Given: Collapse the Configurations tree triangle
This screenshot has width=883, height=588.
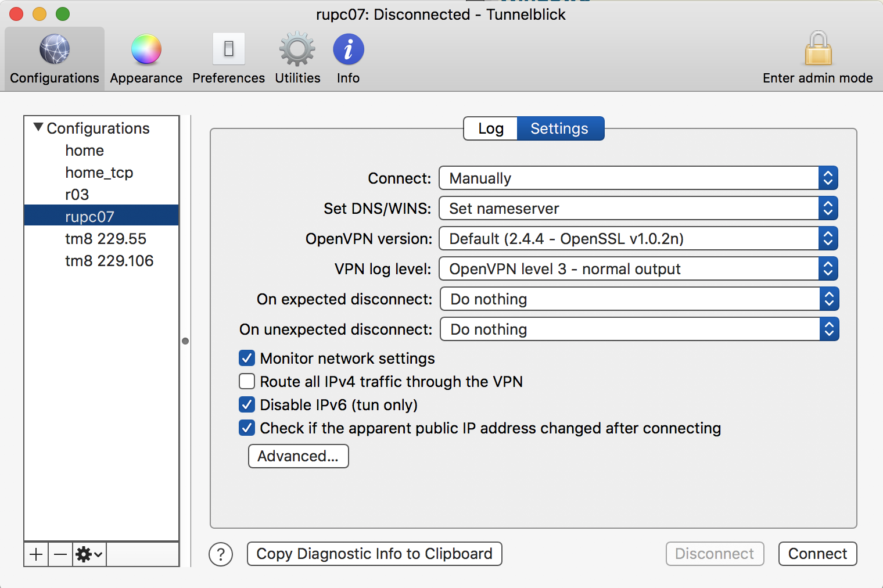Looking at the screenshot, I should (38, 127).
